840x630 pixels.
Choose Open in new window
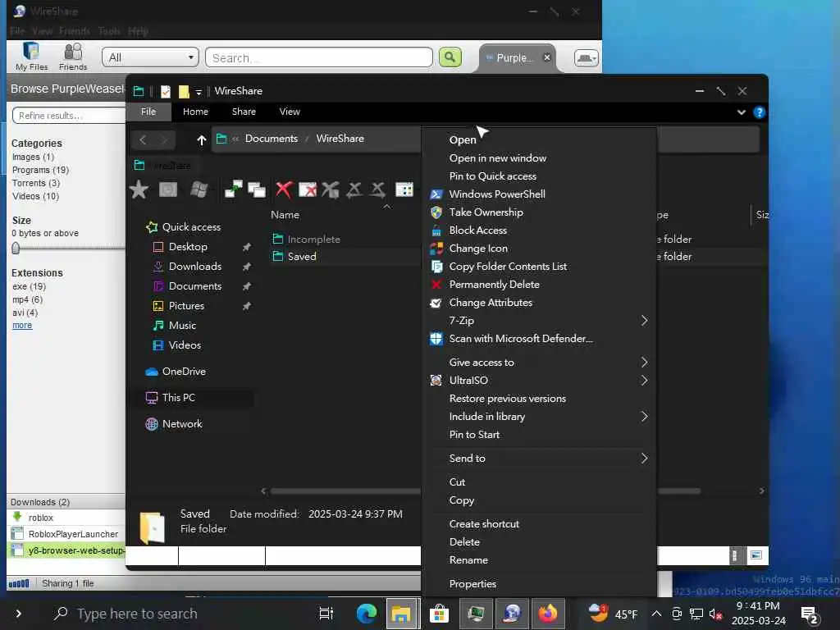pos(498,158)
